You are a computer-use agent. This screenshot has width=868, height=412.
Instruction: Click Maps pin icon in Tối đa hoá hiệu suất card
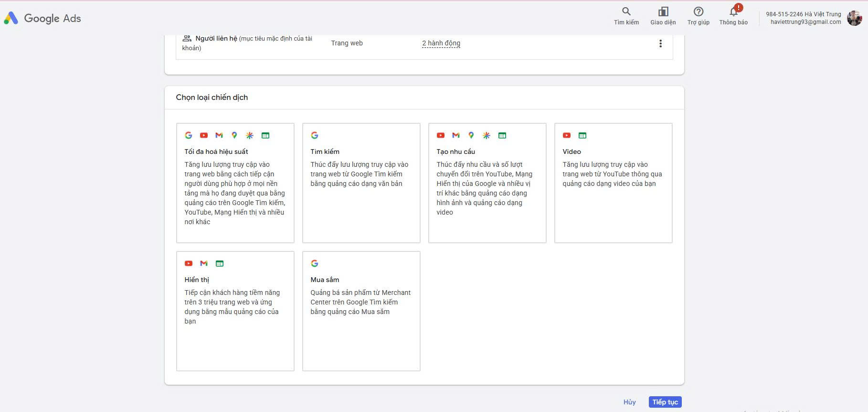[x=234, y=135]
